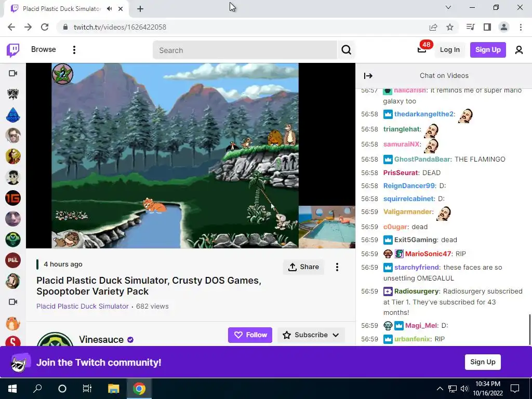Screen dimensions: 532x399
Task: Open Chrome media controls icon
Action: point(470,27)
